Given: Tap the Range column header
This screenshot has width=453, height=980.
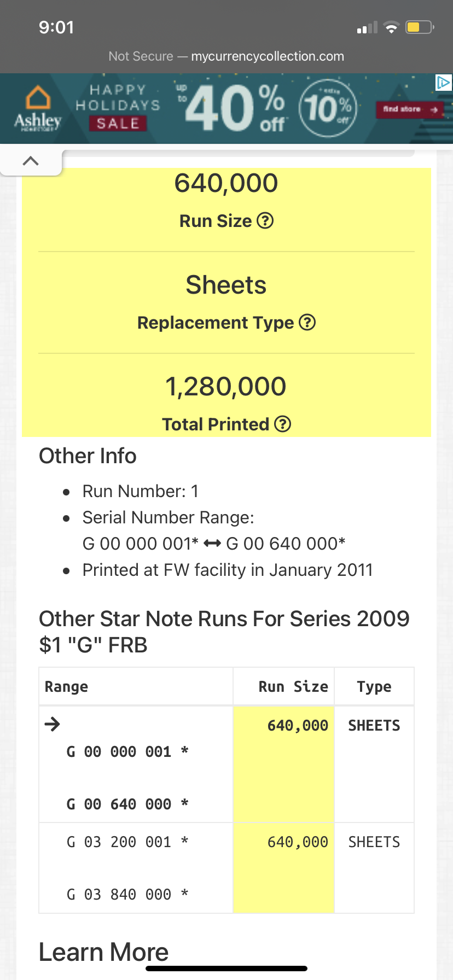Looking at the screenshot, I should (66, 687).
